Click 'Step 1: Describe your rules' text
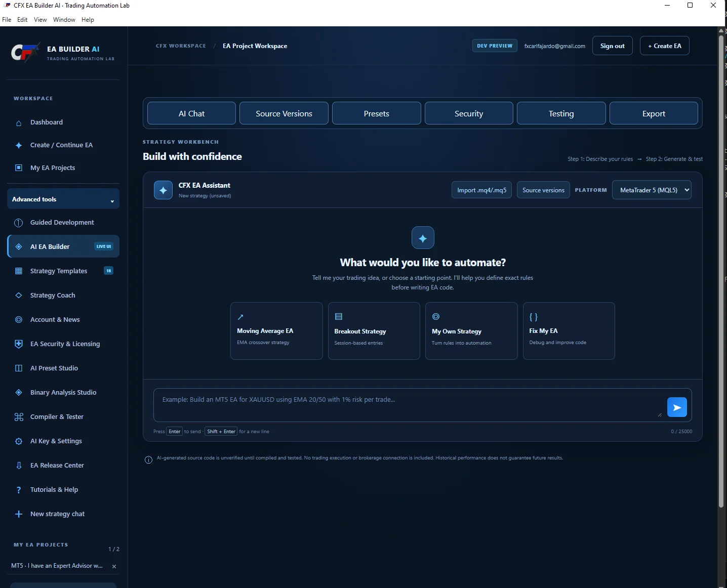Screen dimensions: 727x588 600,159
